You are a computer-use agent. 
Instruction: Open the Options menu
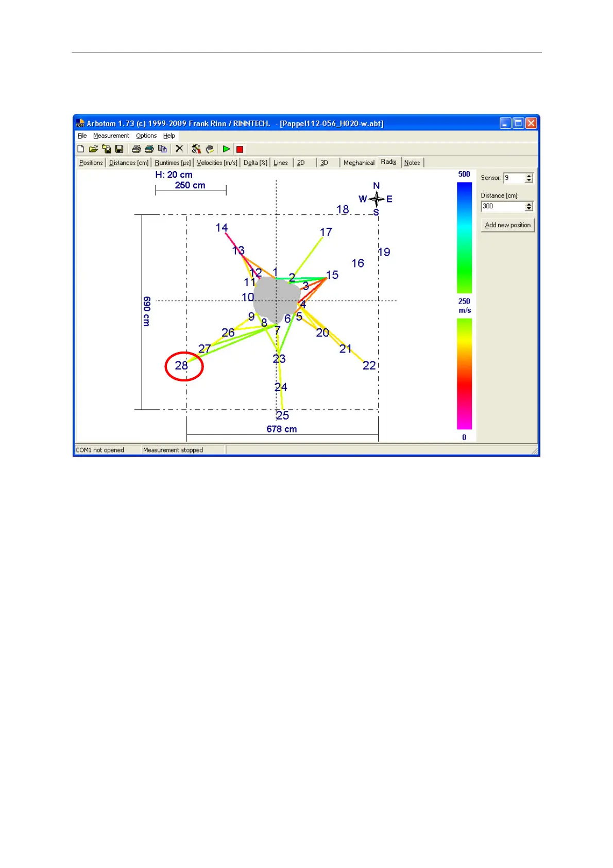click(x=146, y=136)
